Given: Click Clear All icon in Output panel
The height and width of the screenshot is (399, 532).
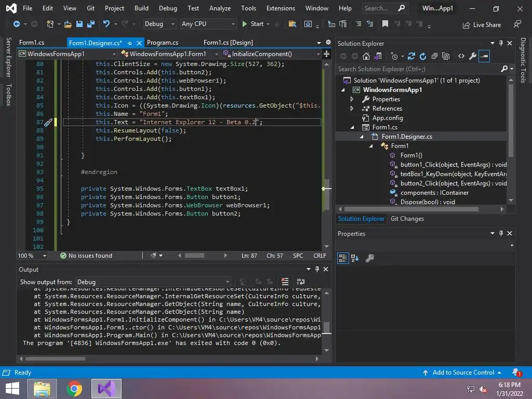Looking at the screenshot, I should [x=285, y=282].
